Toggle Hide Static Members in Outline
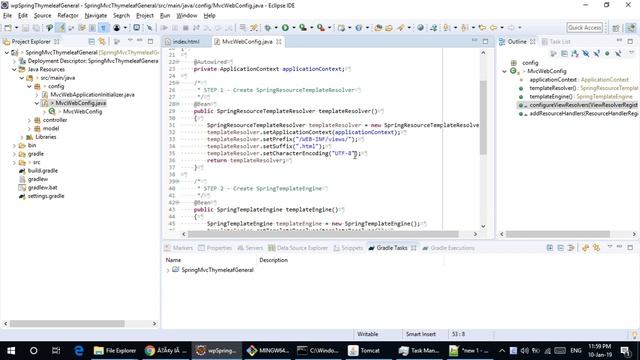Image resolution: width=640 pixels, height=360 pixels. pos(596,53)
